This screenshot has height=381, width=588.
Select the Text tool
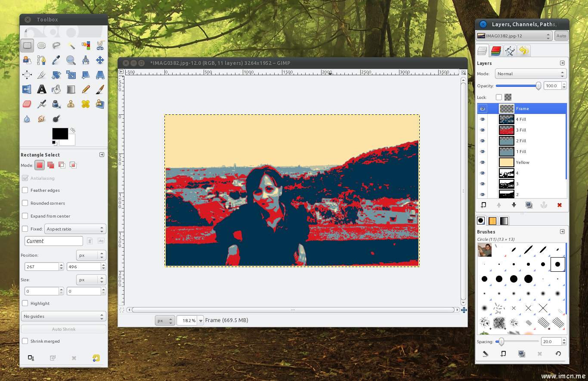click(x=42, y=89)
